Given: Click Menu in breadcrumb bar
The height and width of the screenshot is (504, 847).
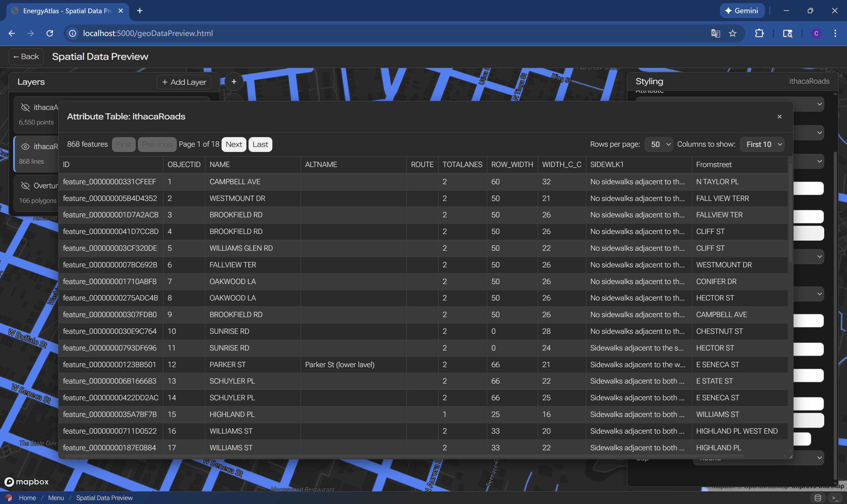Looking at the screenshot, I should point(56,498).
